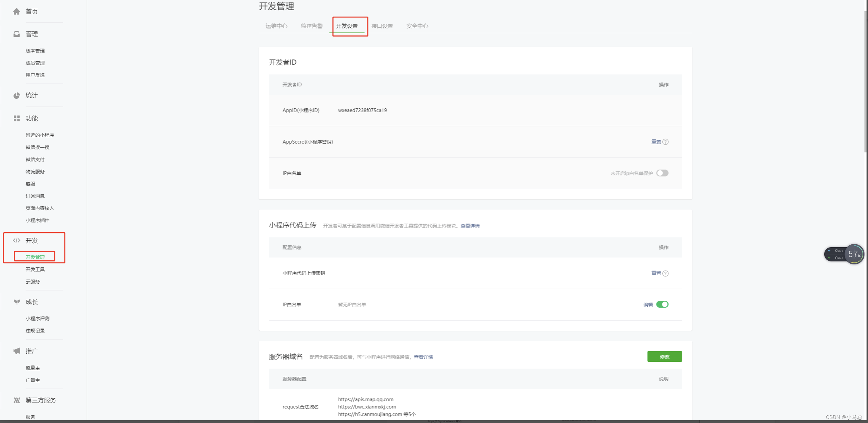Open the 运维中心 tab
Viewport: 868px width, 423px height.
click(276, 26)
